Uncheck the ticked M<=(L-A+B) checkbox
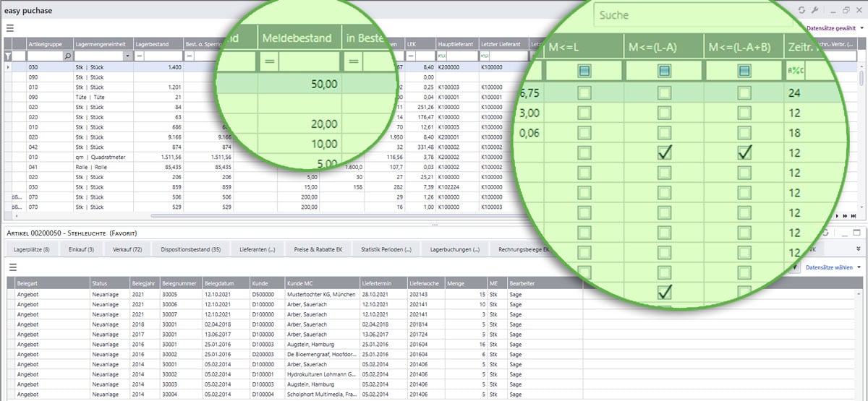The image size is (868, 401). point(744,152)
